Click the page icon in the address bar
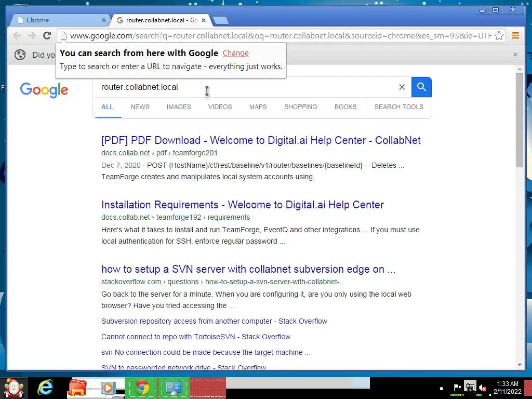The width and height of the screenshot is (532, 399). [x=63, y=35]
